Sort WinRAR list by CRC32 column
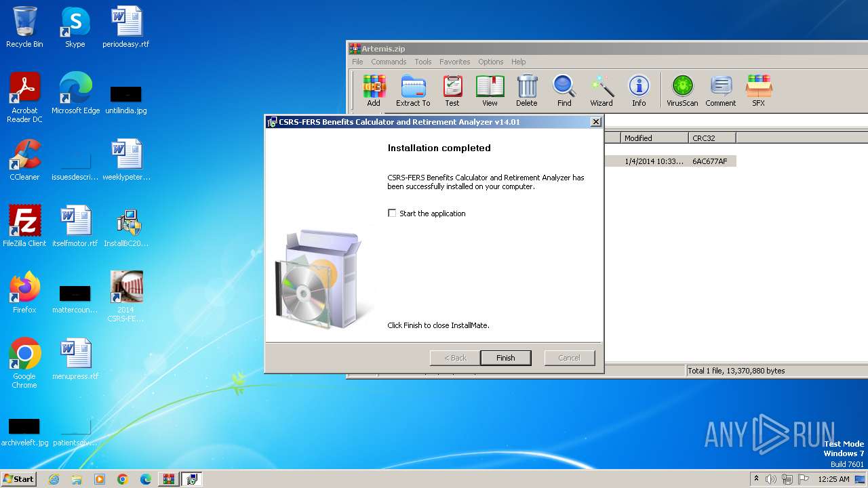 tap(712, 138)
